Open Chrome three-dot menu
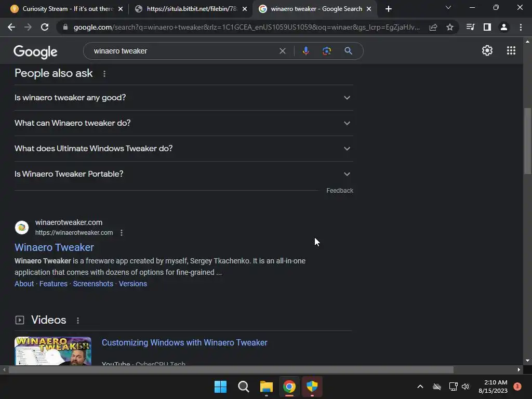This screenshot has width=532, height=399. pyautogui.click(x=521, y=27)
